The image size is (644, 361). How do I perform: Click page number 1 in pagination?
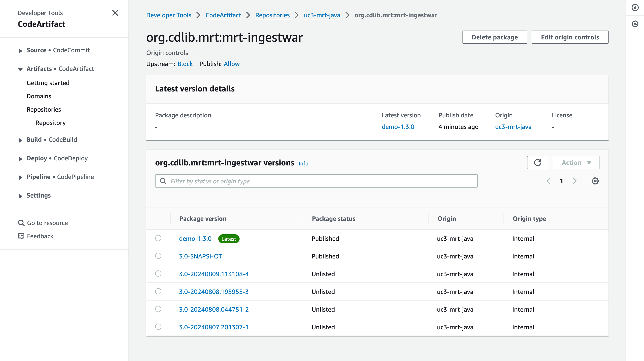tap(562, 181)
